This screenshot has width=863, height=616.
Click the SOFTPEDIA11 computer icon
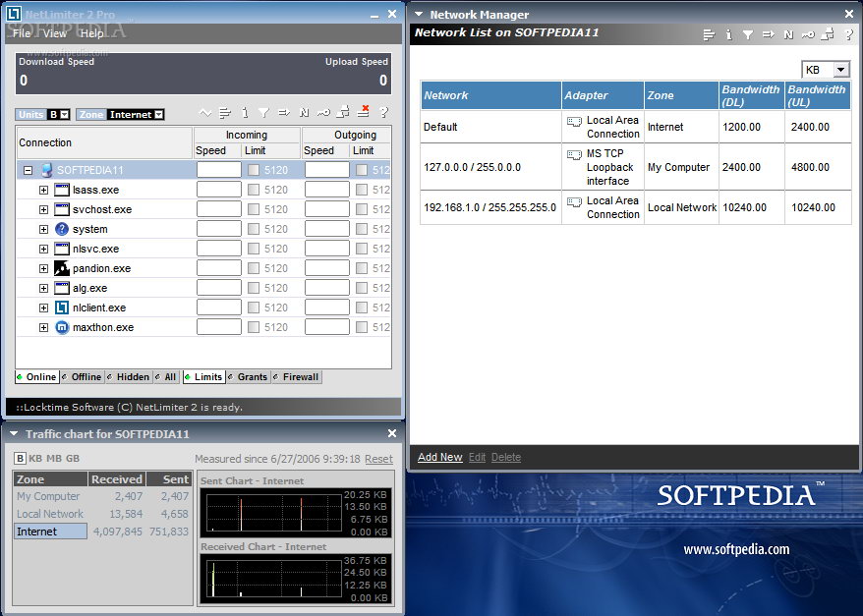tap(47, 170)
